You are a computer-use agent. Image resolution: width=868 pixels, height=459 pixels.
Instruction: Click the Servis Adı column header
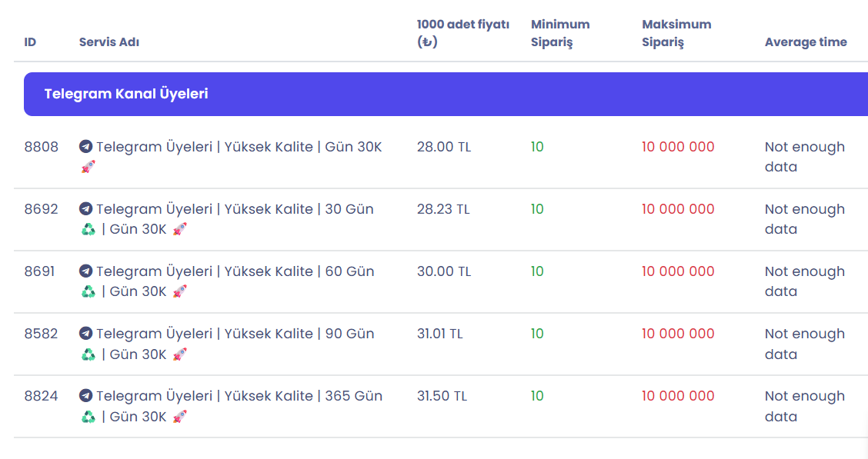(109, 42)
